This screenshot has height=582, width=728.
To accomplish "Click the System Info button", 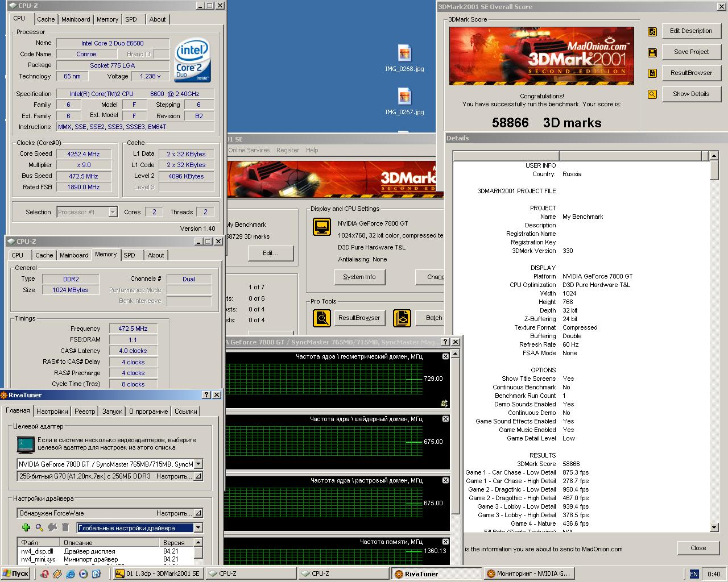I will click(359, 277).
